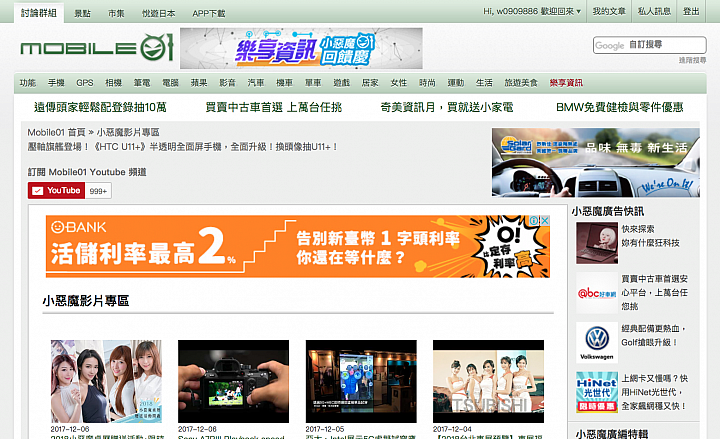The image size is (720, 439).
Task: Open the 機車 category
Action: click(284, 83)
